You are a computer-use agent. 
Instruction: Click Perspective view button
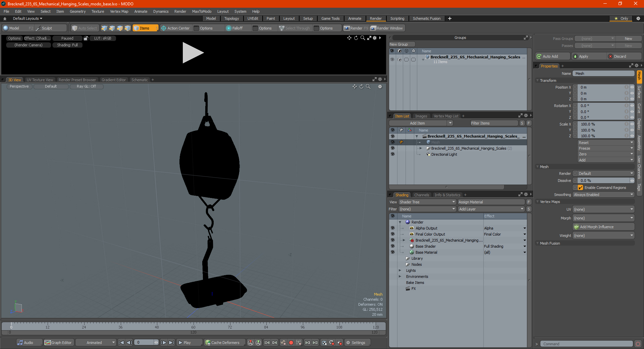point(19,86)
